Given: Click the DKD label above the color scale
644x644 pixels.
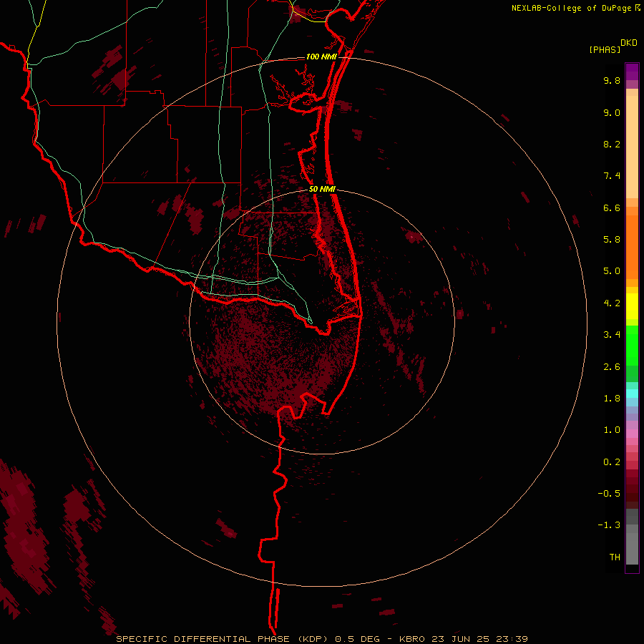Looking at the screenshot, I should pyautogui.click(x=629, y=43).
